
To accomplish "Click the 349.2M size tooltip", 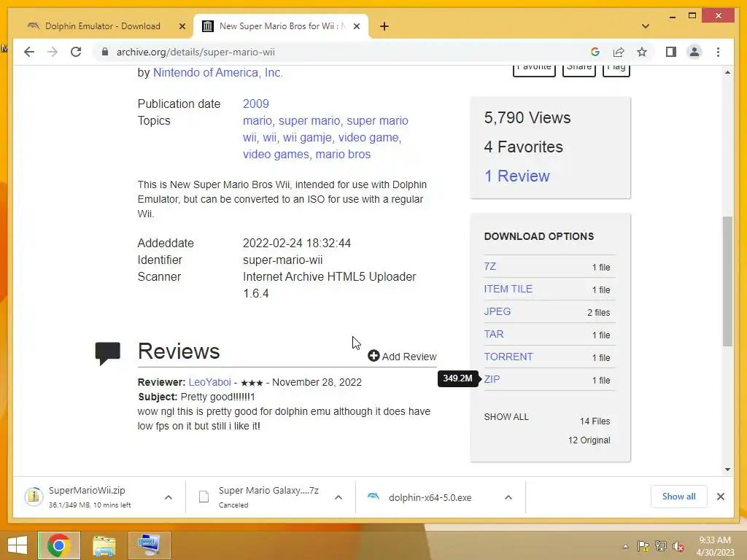I will click(x=457, y=378).
